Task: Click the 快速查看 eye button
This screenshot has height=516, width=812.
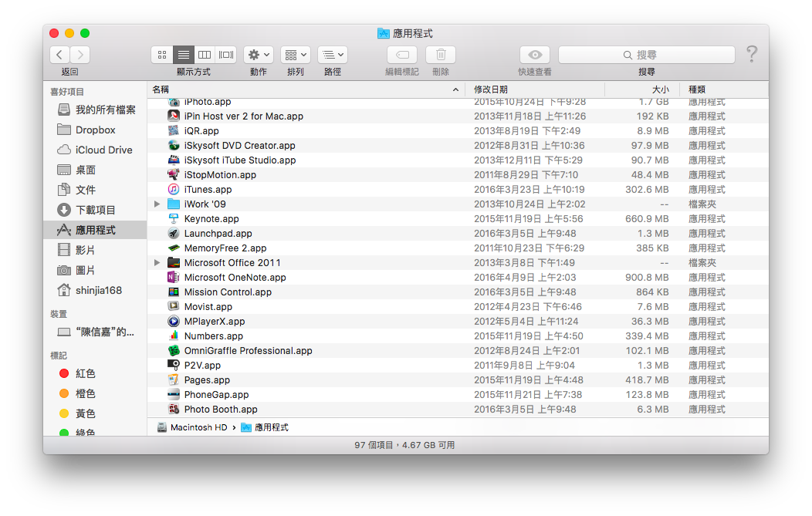Action: [x=535, y=55]
